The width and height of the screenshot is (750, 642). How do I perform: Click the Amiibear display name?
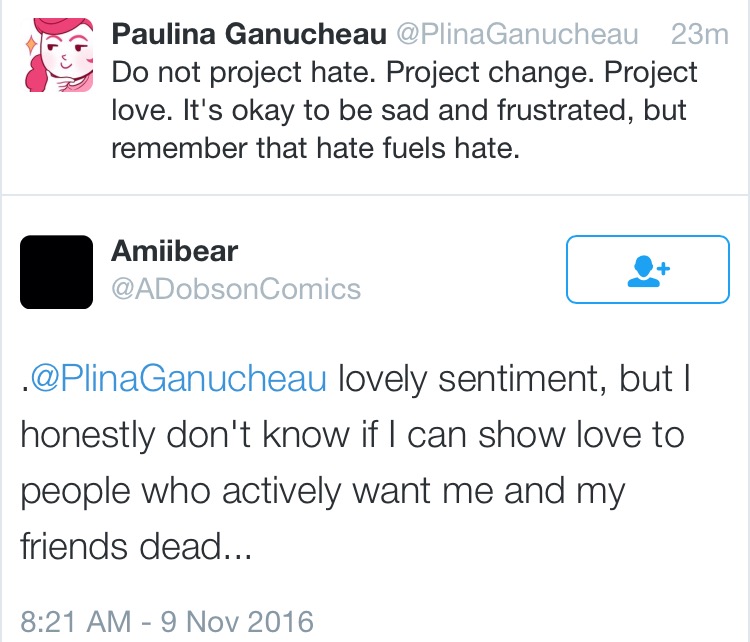pyautogui.click(x=175, y=251)
